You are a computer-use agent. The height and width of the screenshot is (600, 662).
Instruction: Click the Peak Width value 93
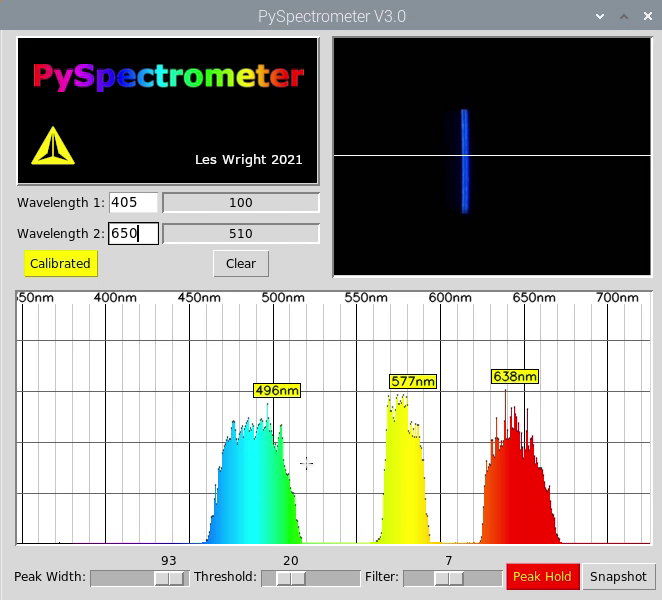[x=168, y=561]
